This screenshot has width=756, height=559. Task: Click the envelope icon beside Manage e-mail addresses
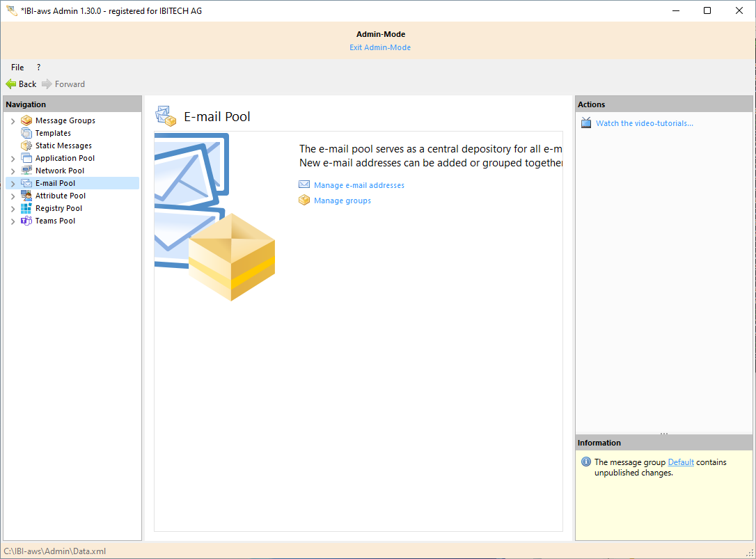coord(304,184)
